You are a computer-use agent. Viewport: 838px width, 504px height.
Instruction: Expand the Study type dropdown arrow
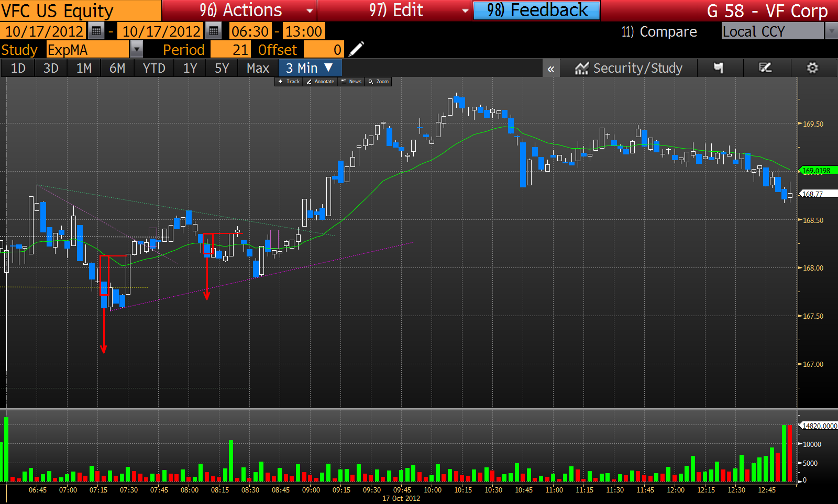point(136,49)
